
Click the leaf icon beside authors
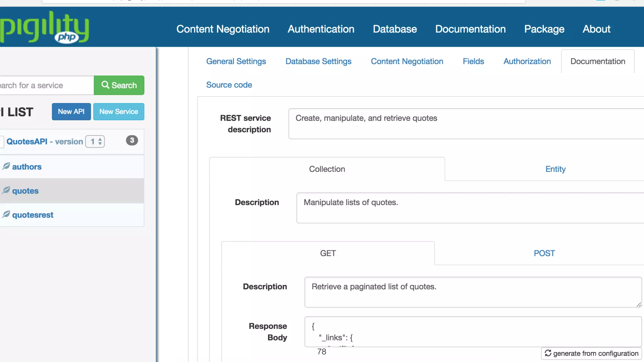6,166
